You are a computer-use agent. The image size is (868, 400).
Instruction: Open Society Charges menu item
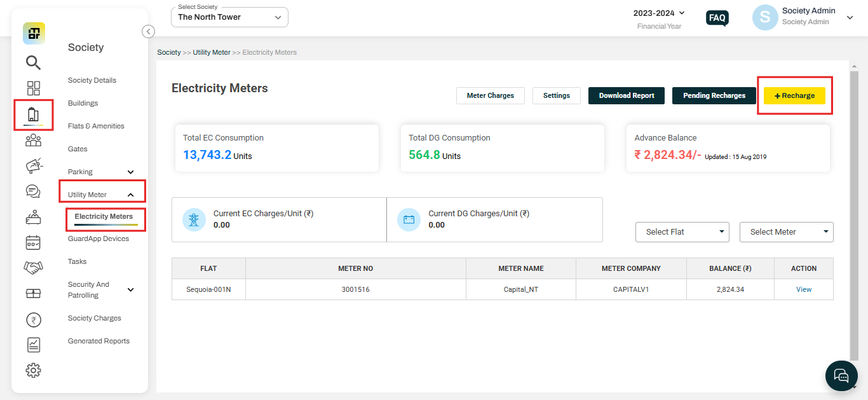(95, 318)
